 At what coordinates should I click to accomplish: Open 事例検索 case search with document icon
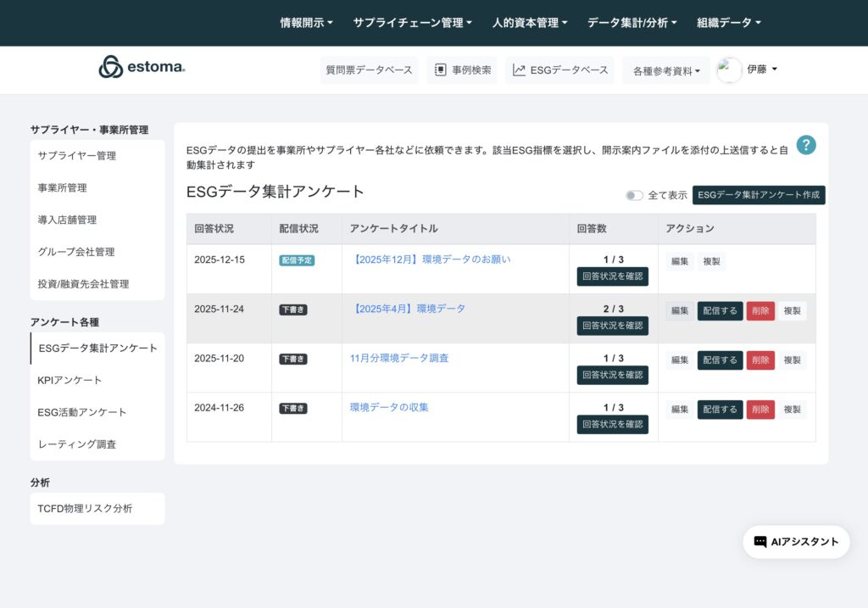pyautogui.click(x=462, y=70)
